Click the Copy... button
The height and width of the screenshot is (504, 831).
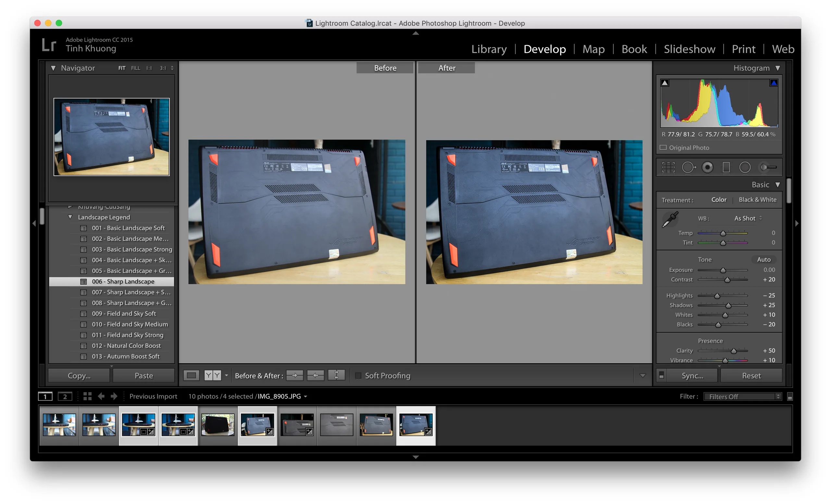(79, 375)
